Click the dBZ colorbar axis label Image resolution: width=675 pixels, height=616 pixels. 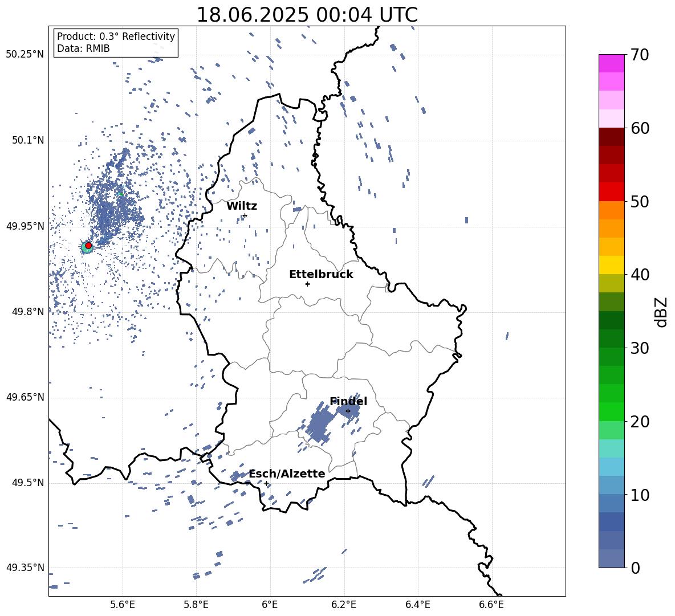point(662,312)
